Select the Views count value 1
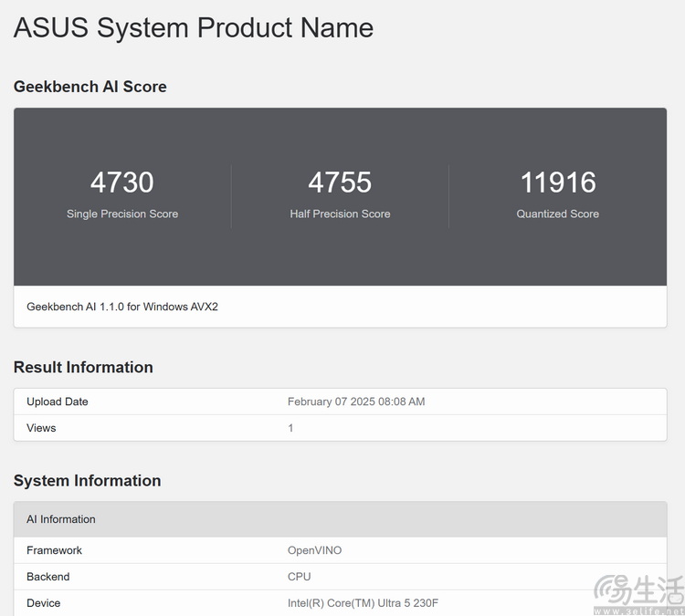The height and width of the screenshot is (616, 685). click(290, 428)
